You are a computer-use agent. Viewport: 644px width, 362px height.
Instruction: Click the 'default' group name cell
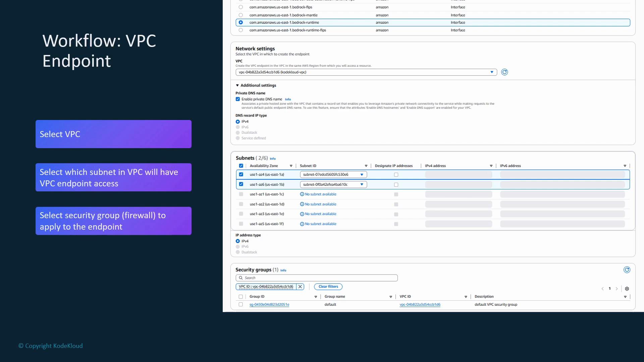click(x=330, y=304)
